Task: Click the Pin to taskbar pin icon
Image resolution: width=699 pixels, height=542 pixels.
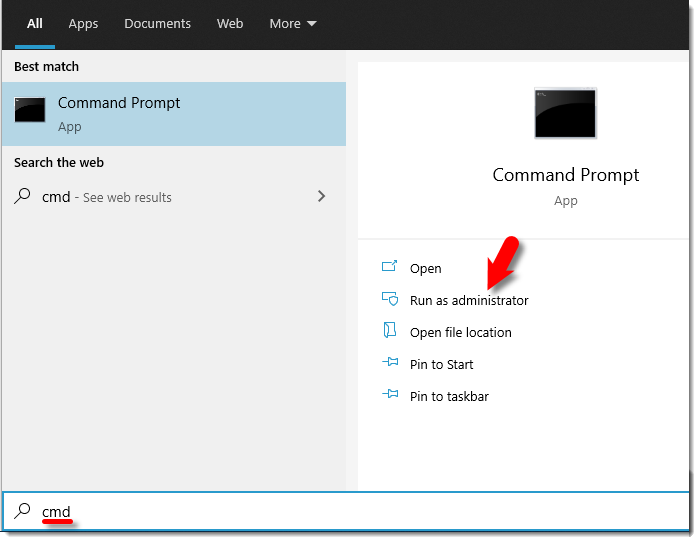Action: [x=390, y=396]
